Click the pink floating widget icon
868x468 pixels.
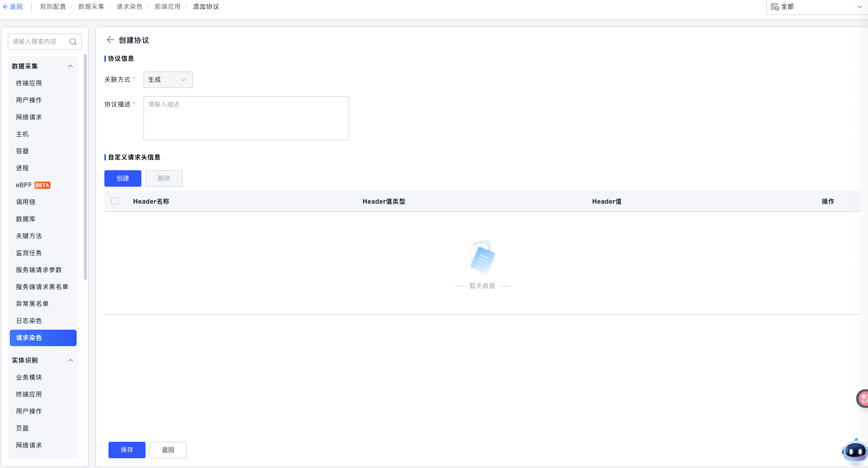(862, 398)
